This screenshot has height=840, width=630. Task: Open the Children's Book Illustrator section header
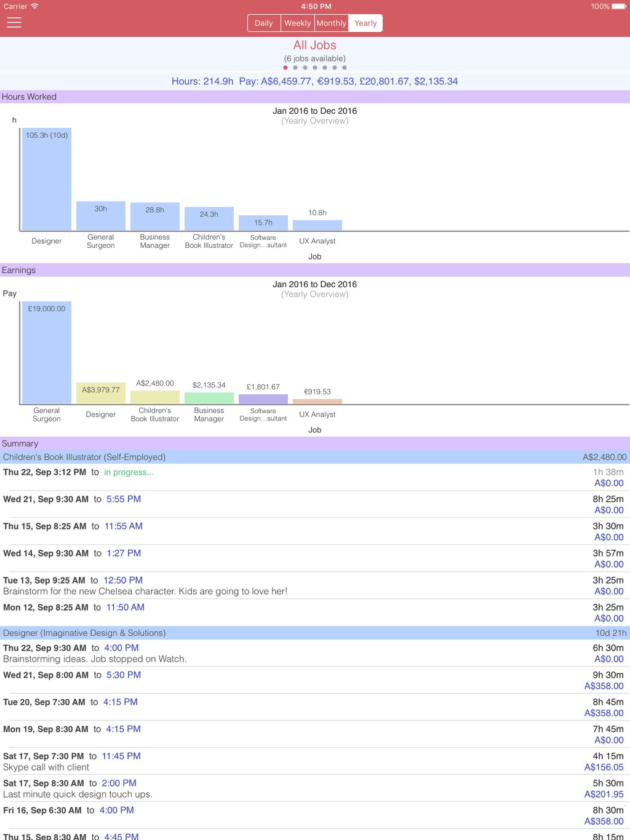[x=315, y=457]
